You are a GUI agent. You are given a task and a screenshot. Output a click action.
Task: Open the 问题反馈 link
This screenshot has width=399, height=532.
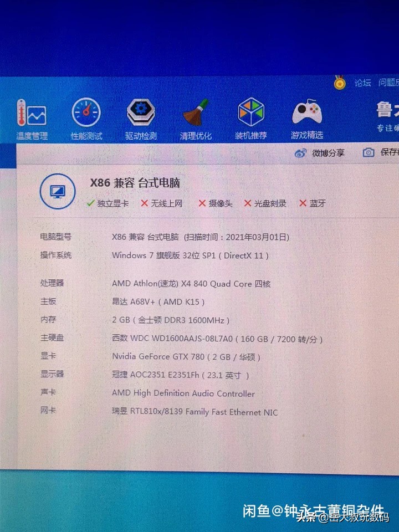[x=389, y=83]
